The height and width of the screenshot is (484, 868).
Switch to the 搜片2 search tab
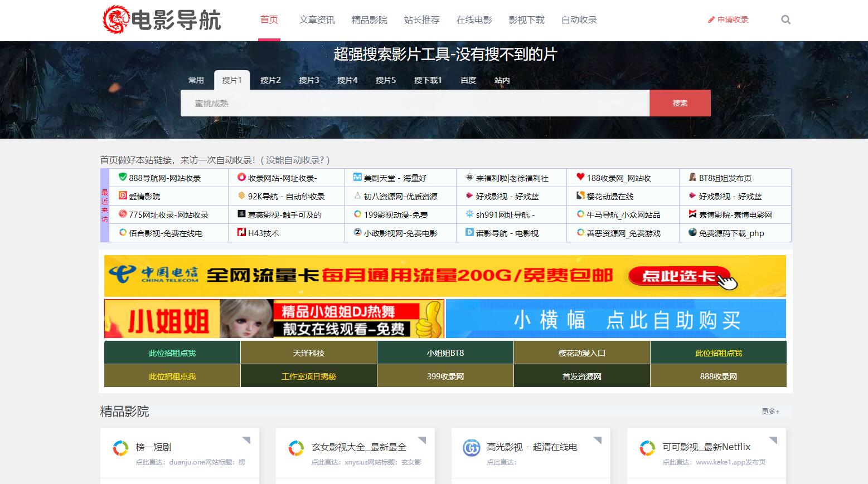[x=270, y=80]
